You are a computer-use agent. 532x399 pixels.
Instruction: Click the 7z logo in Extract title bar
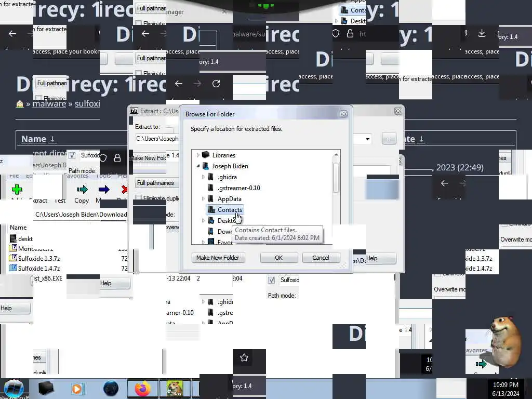point(134,111)
